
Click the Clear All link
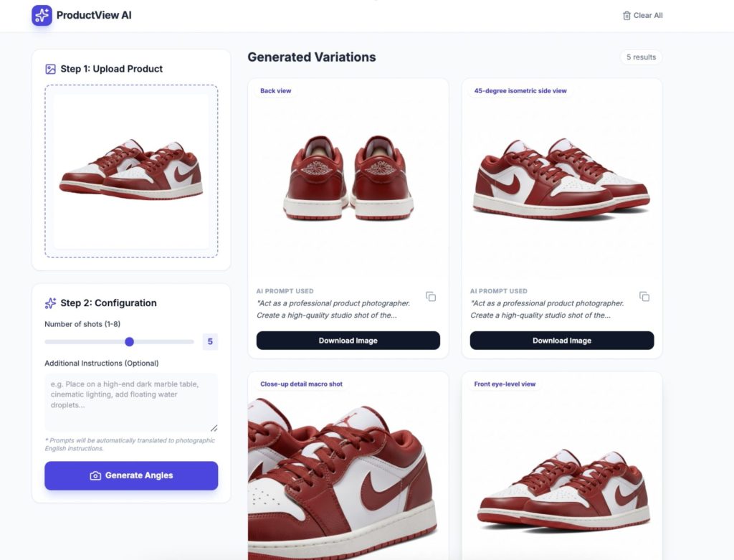tap(647, 15)
